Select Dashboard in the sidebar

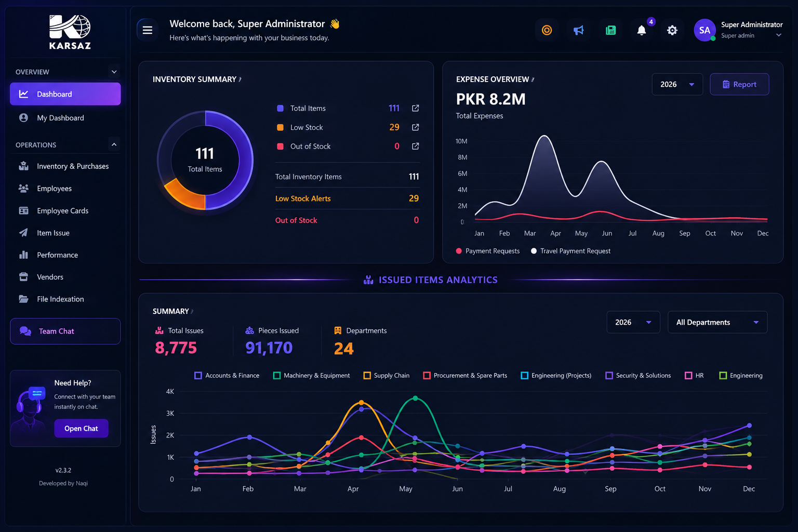coord(65,94)
